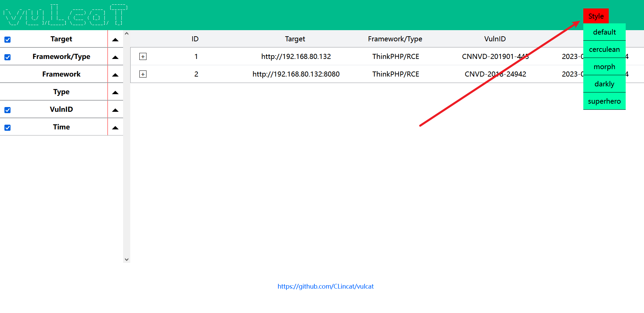The image size is (644, 313).
Task: Click sort arrow beside Framework filter
Action: (115, 75)
